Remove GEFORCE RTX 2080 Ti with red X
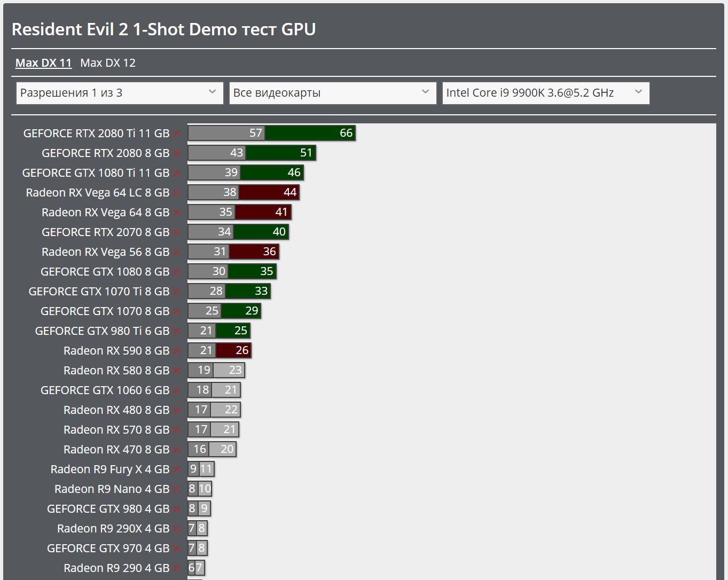728x580 pixels. point(177,134)
